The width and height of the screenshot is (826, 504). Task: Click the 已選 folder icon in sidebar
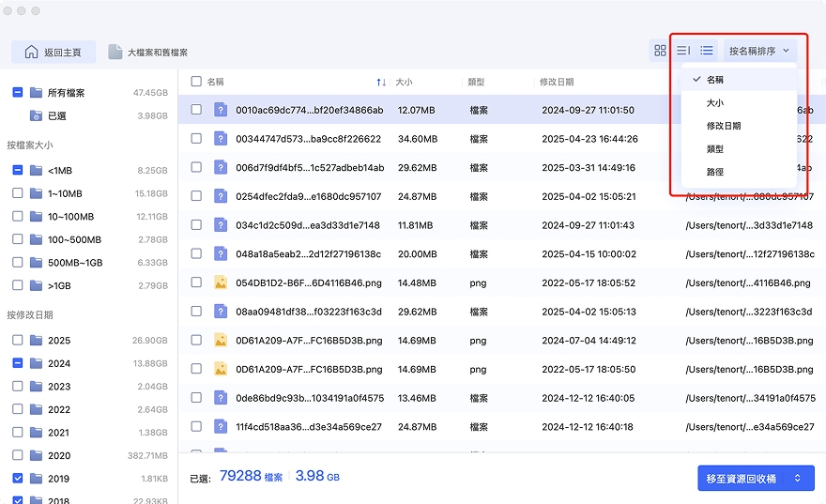[x=36, y=115]
